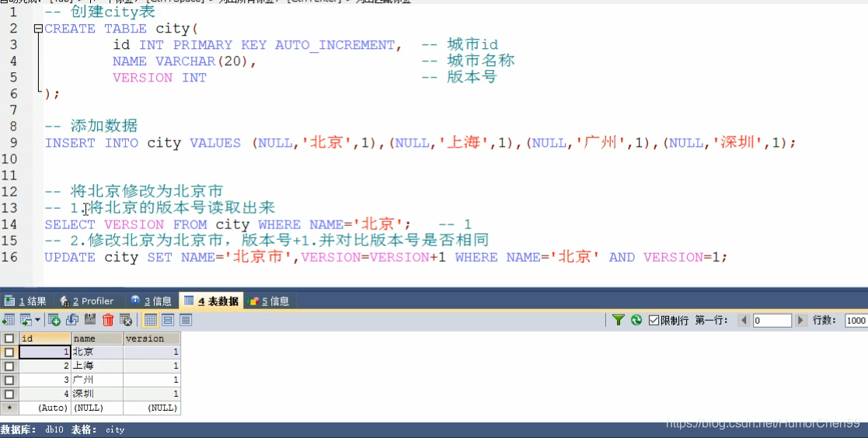This screenshot has height=438, width=868.
Task: Click the (Auto) cell in new row
Action: tap(45, 408)
